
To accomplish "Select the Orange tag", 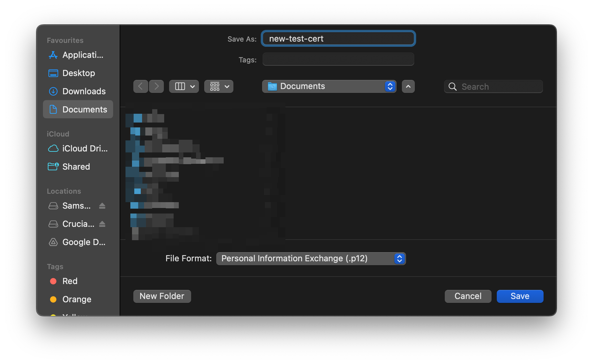I will coord(76,299).
